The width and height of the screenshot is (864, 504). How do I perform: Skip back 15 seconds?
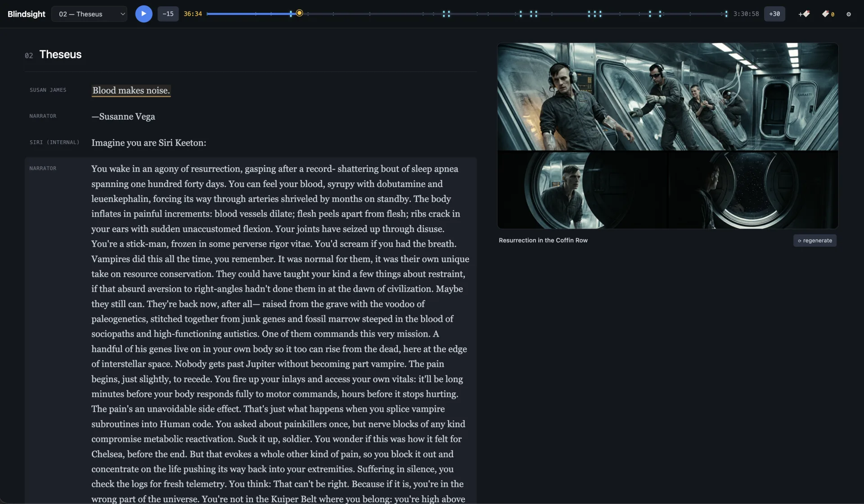(x=168, y=14)
